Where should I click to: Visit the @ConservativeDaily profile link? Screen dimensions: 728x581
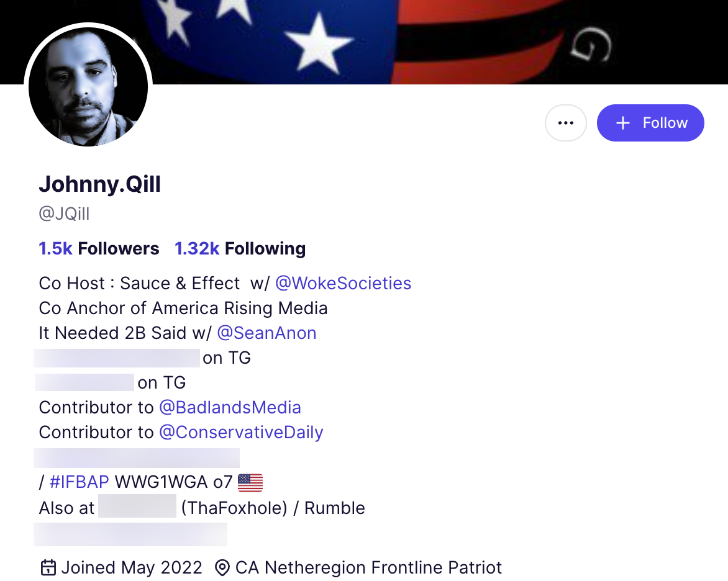click(241, 433)
